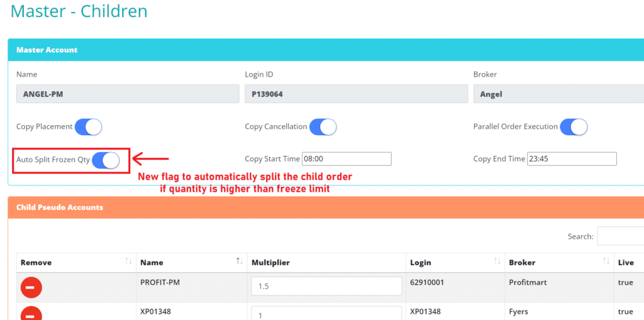Sort table by Name column
644x320 pixels.
click(191, 263)
